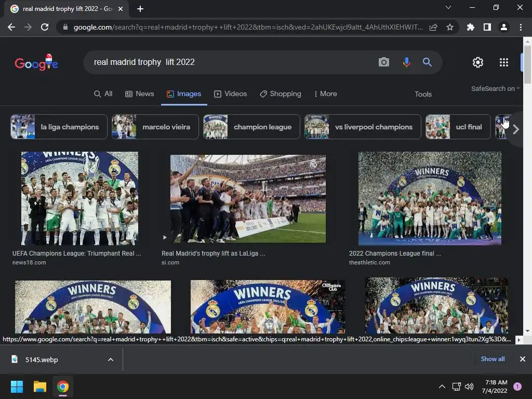Open the Tools filter options
The image size is (532, 399).
(423, 95)
